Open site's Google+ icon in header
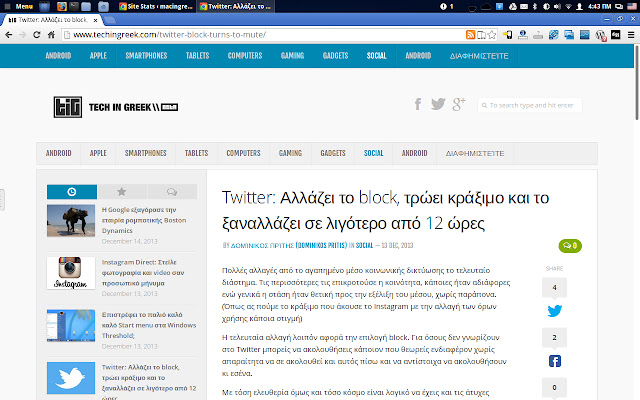 click(459, 104)
